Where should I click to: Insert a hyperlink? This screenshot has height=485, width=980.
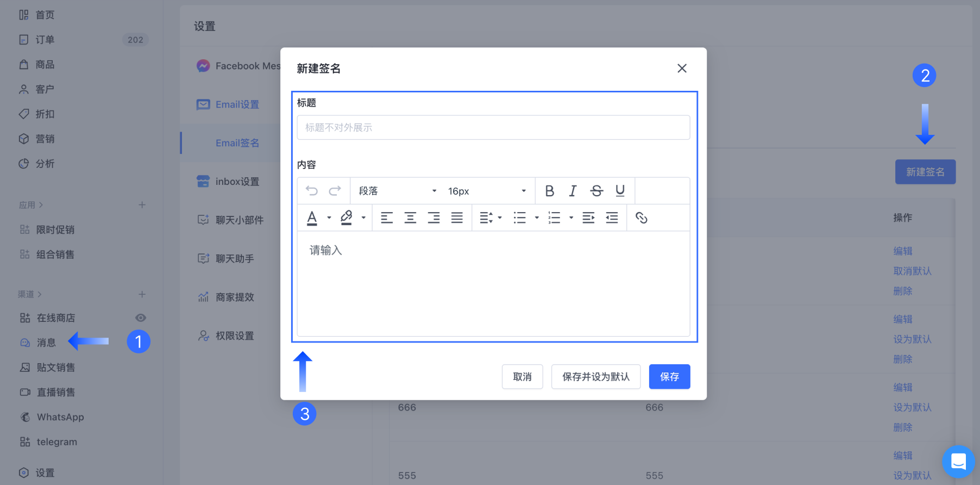[642, 218]
